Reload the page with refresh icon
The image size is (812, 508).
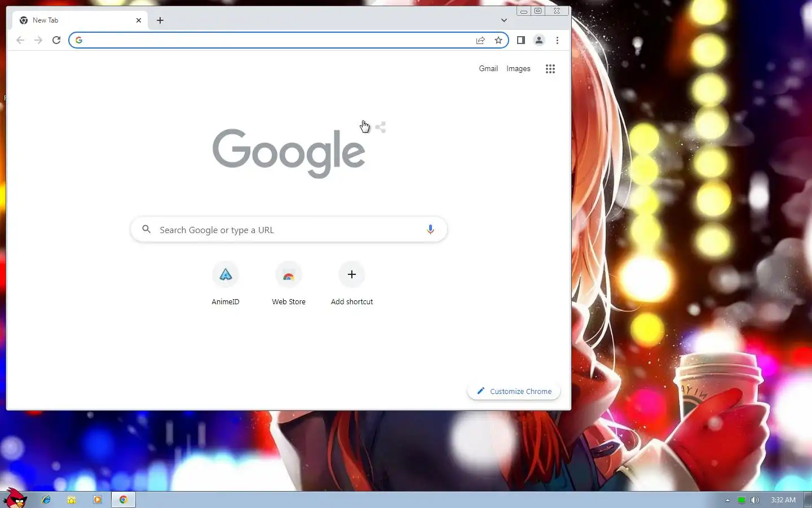point(56,40)
